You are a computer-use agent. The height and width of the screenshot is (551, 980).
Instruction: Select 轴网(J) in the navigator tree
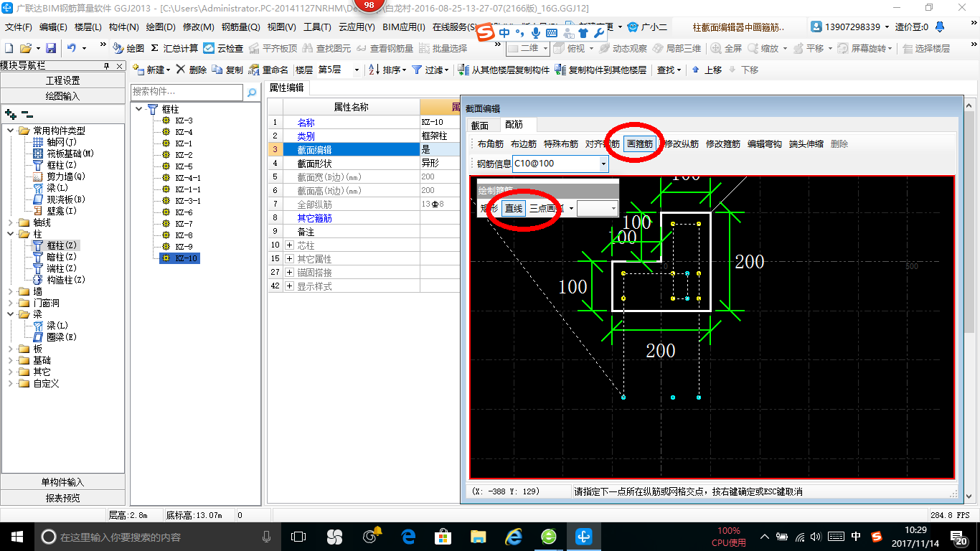[x=54, y=142]
